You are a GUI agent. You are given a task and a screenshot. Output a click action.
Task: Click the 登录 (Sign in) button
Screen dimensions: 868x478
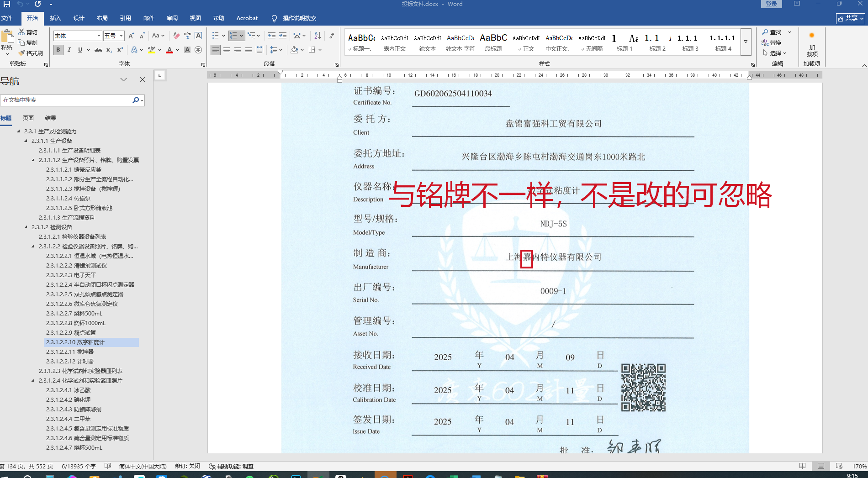[x=772, y=4]
